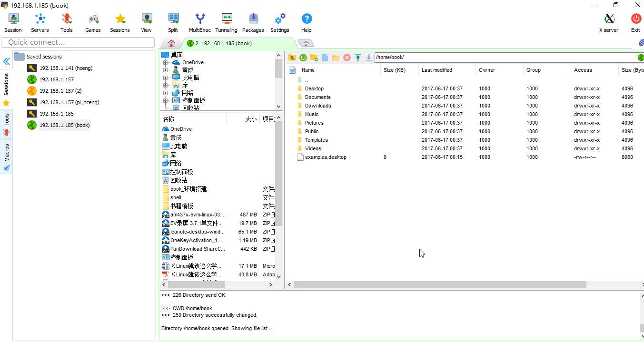Screen dimensions: 644x342
Task: Click the remote pane horizontal scrollbar
Action: (x=440, y=284)
